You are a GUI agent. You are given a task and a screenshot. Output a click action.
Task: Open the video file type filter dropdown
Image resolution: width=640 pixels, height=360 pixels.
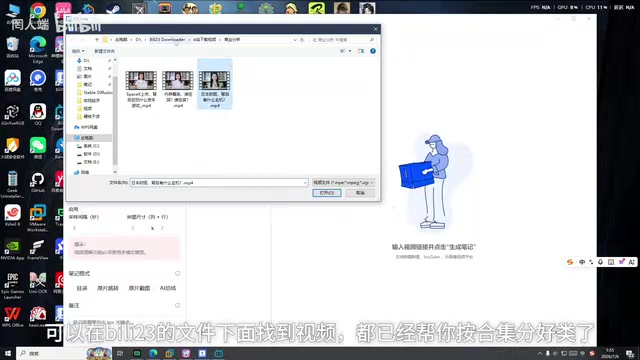click(x=343, y=182)
